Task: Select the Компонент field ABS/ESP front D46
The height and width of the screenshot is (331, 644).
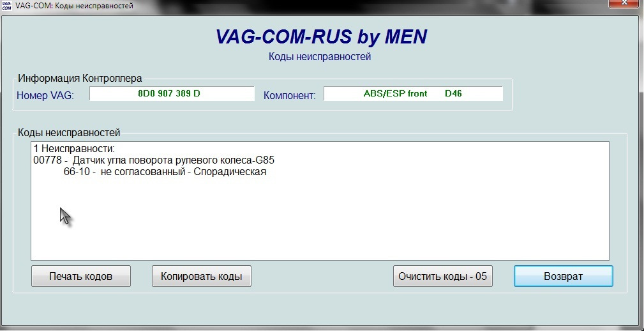Action: click(413, 94)
